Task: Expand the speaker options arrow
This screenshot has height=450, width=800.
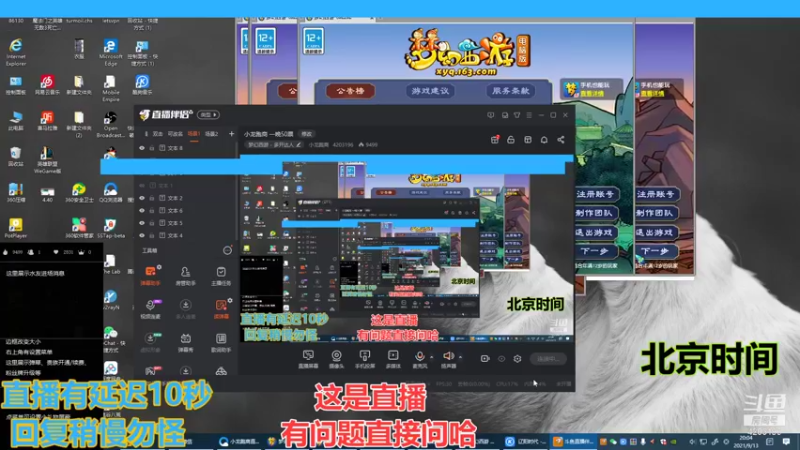Action: [x=460, y=357]
